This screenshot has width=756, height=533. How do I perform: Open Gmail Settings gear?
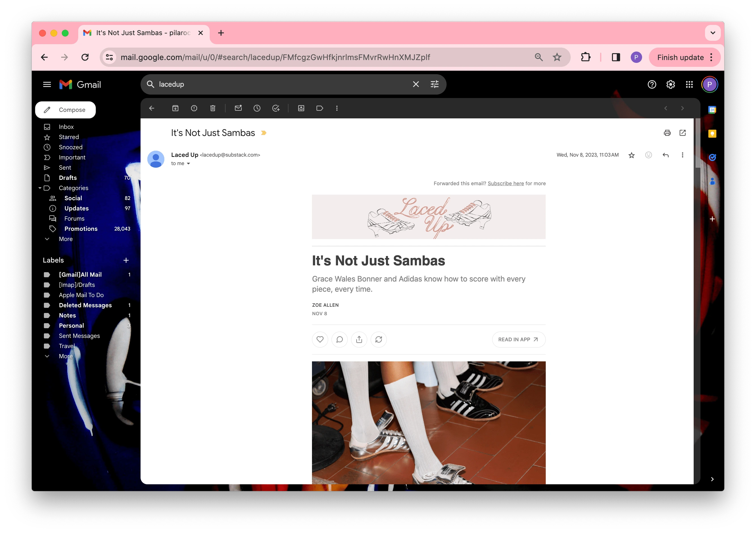point(671,85)
